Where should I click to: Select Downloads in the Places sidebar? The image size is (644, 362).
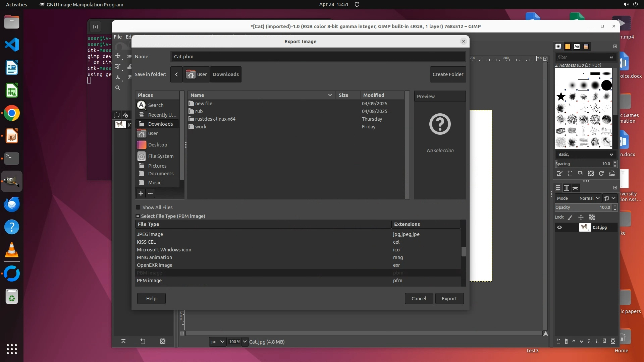pyautogui.click(x=160, y=124)
